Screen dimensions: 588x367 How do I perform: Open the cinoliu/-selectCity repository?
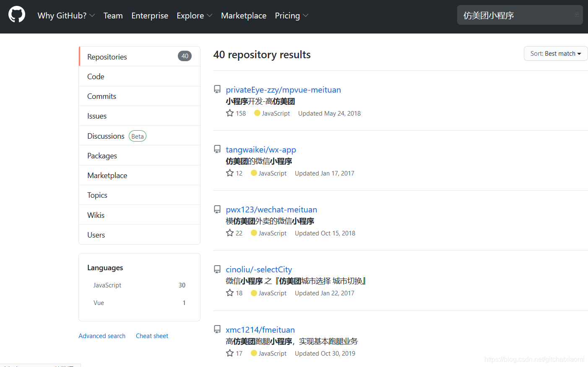[x=259, y=269]
